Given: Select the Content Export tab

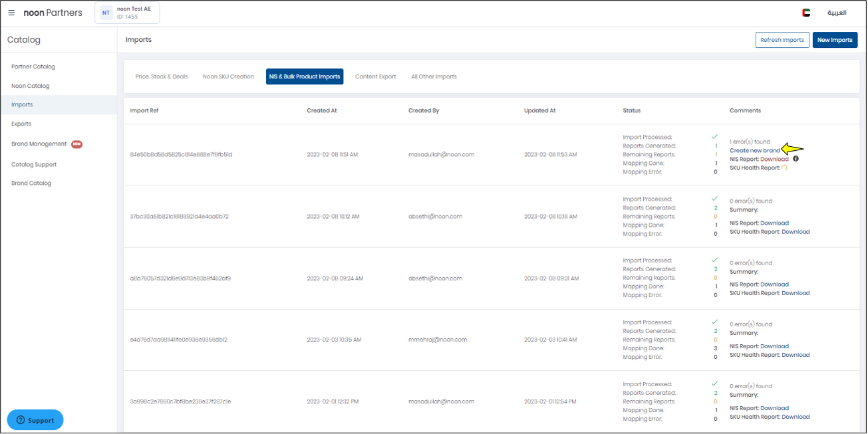Looking at the screenshot, I should click(x=375, y=76).
